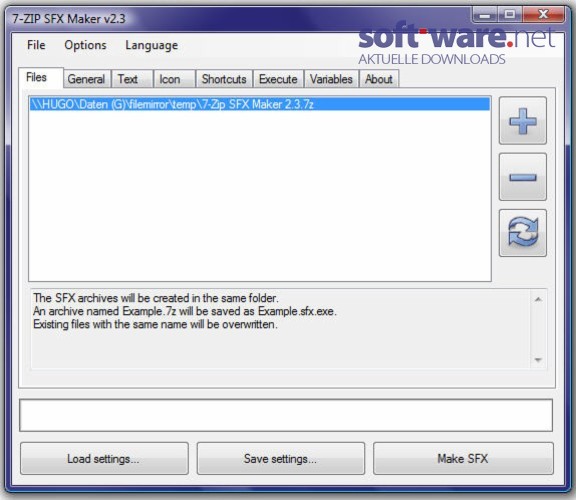
Task: Close the 7-ZIP SFX Maker window
Action: pos(543,15)
